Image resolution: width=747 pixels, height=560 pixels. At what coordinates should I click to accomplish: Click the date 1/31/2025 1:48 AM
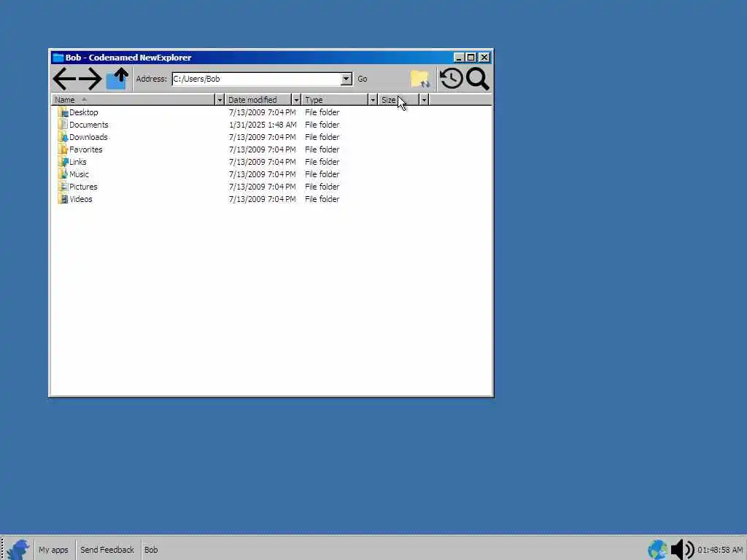coord(263,125)
